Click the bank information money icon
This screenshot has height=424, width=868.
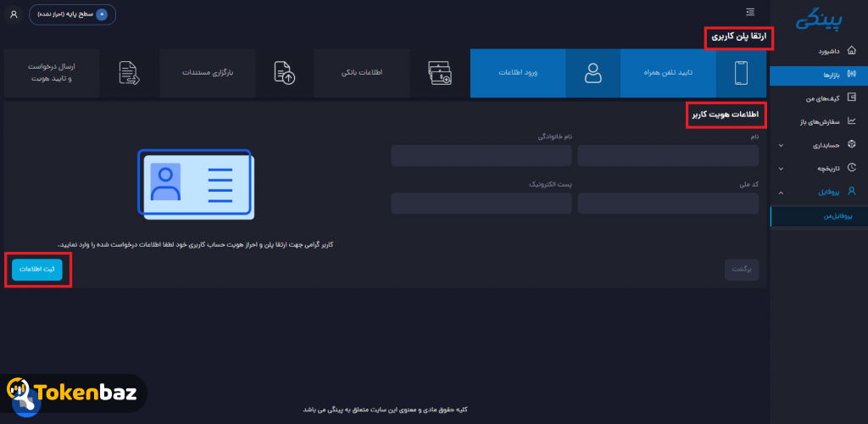(440, 73)
